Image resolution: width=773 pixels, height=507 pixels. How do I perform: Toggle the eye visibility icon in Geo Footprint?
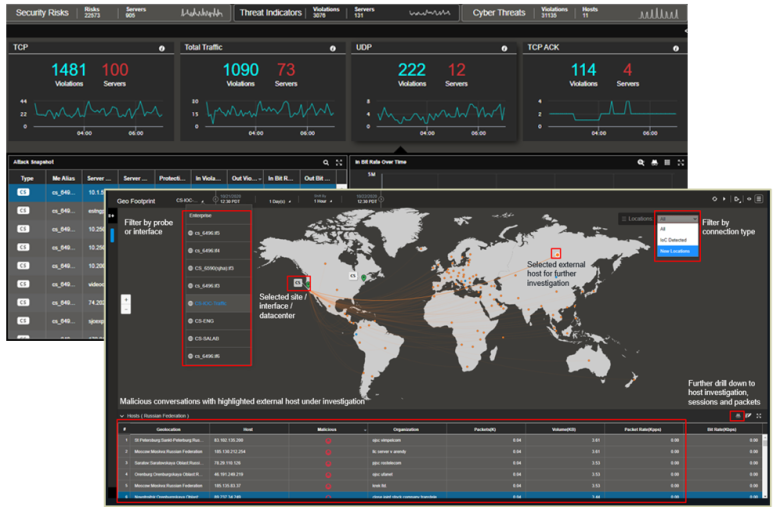749,199
